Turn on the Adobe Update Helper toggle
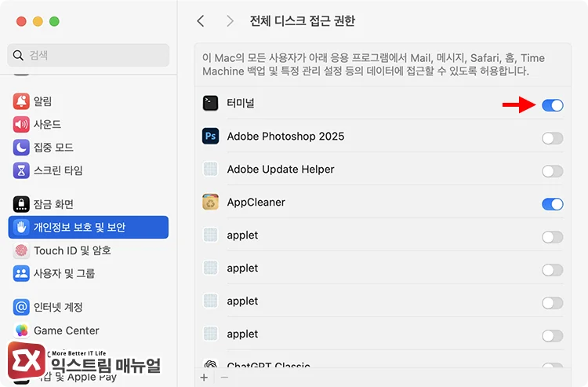This screenshot has height=387, width=588. (553, 172)
